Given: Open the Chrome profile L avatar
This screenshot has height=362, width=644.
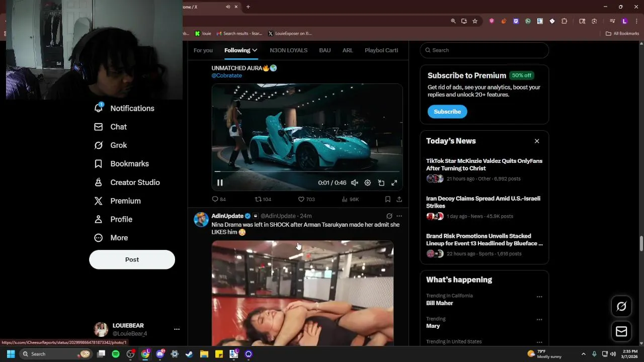Looking at the screenshot, I should pyautogui.click(x=624, y=21).
